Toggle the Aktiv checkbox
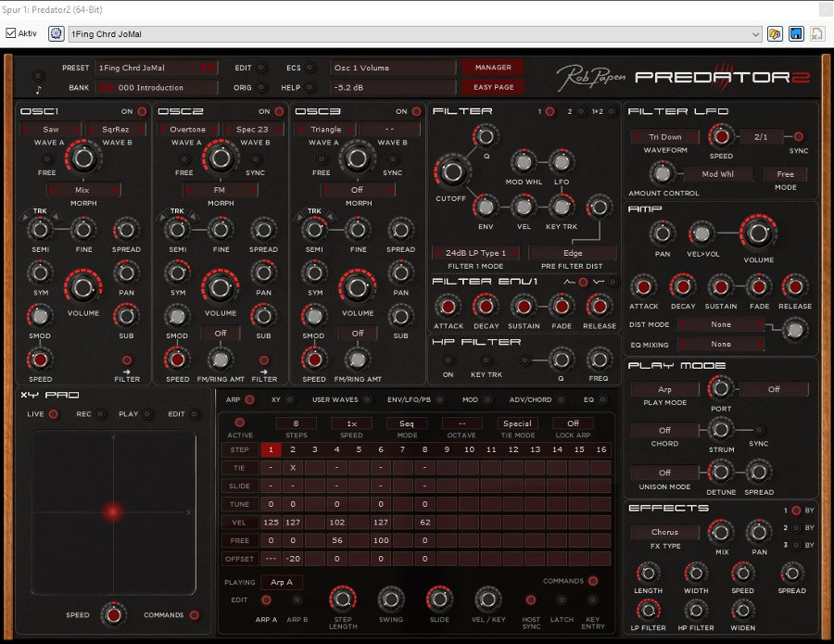The height and width of the screenshot is (644, 834). point(10,33)
